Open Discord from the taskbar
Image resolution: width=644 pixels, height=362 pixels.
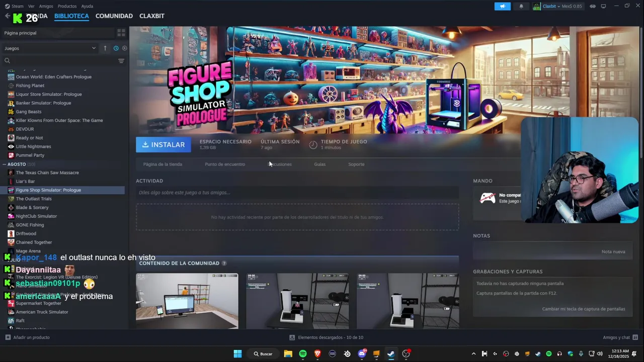tap(362, 354)
